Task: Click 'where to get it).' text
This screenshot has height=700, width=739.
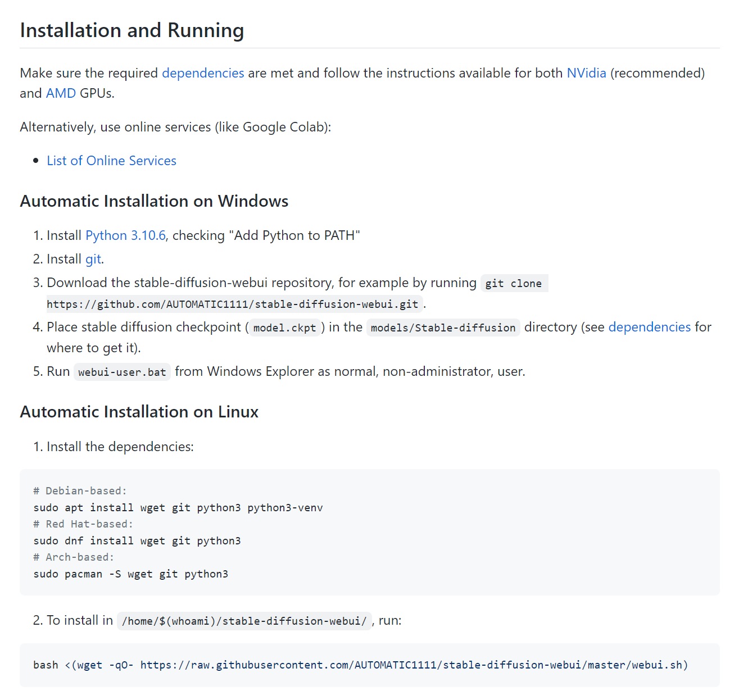Action: (x=93, y=348)
